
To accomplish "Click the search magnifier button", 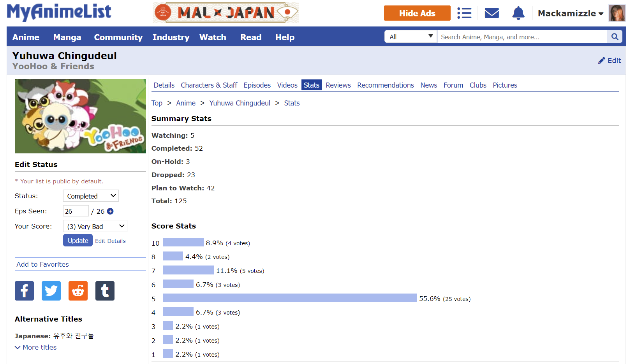I will click(x=615, y=37).
